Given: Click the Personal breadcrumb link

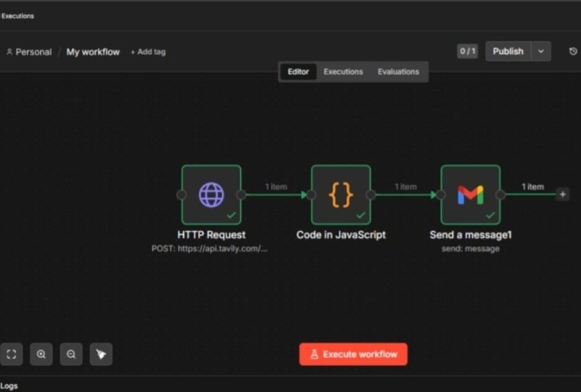Looking at the screenshot, I should point(29,52).
